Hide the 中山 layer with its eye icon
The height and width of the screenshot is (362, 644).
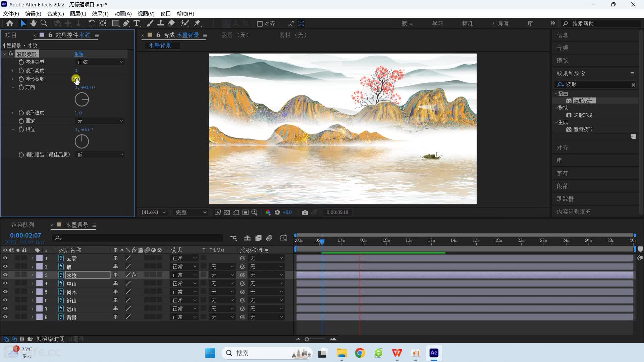pos(5,284)
